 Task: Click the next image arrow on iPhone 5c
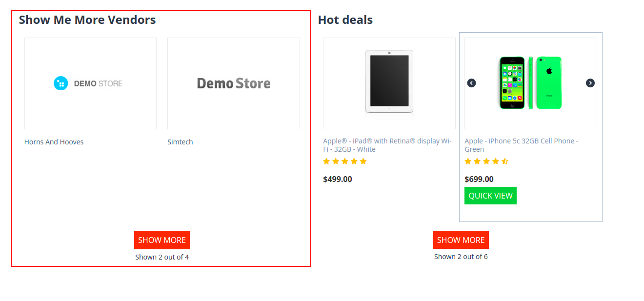point(590,83)
